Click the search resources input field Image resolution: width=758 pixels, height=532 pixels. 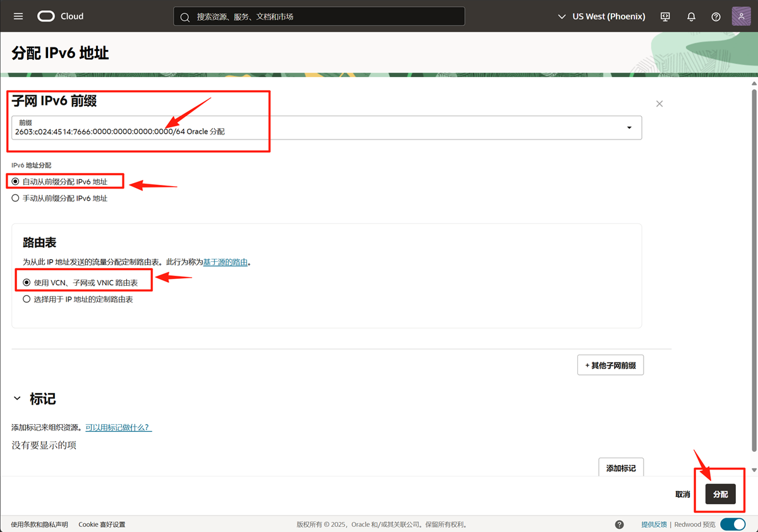(x=319, y=16)
